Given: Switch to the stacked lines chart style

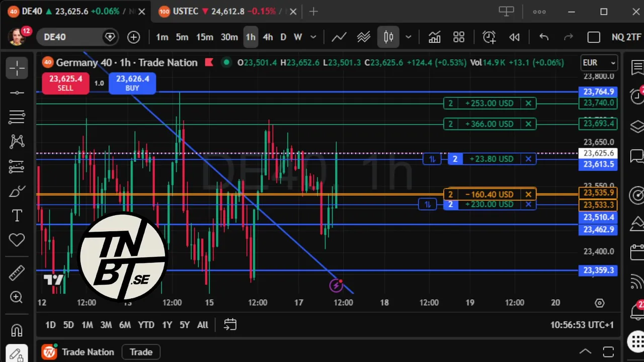Looking at the screenshot, I should pyautogui.click(x=364, y=37).
